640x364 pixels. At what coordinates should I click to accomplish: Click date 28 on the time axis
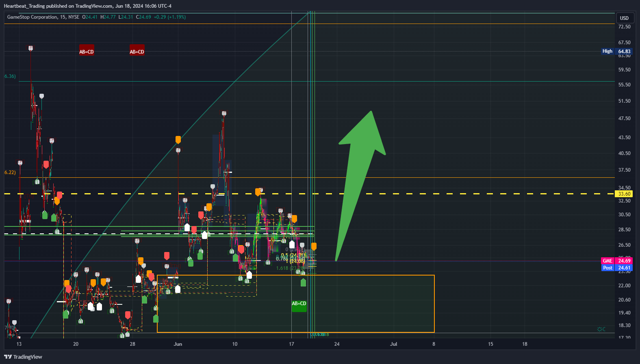click(132, 344)
